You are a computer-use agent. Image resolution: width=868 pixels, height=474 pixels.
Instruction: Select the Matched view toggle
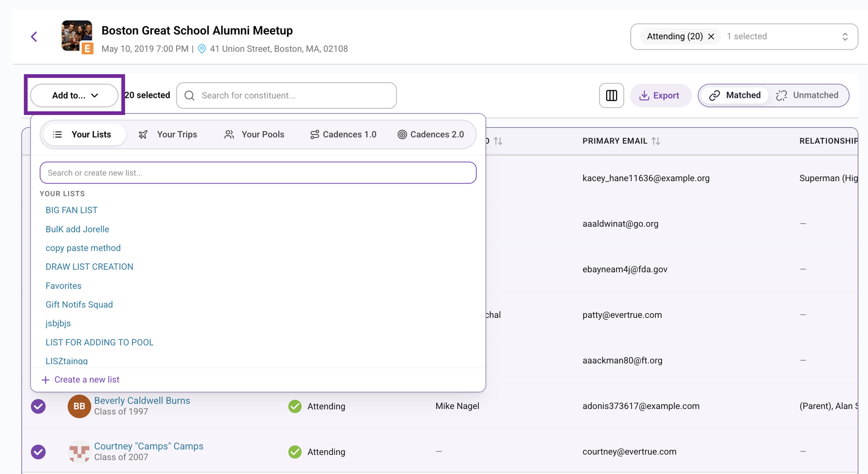[735, 95]
